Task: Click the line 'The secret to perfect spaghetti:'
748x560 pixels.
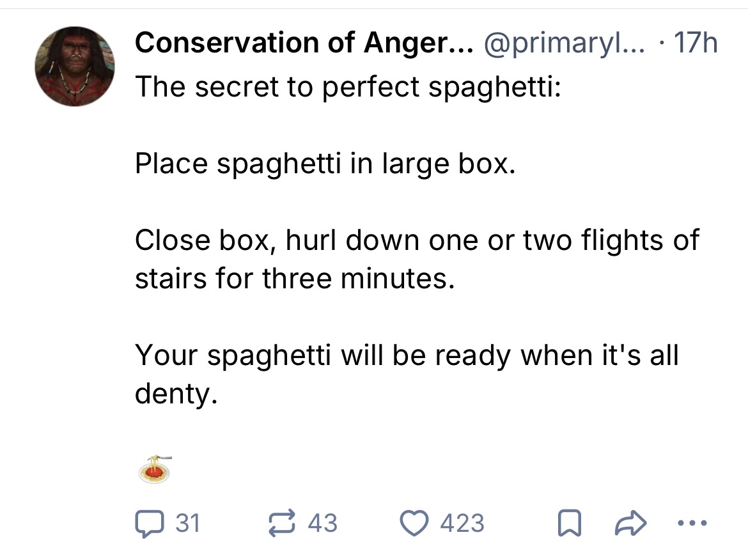Action: (x=348, y=86)
